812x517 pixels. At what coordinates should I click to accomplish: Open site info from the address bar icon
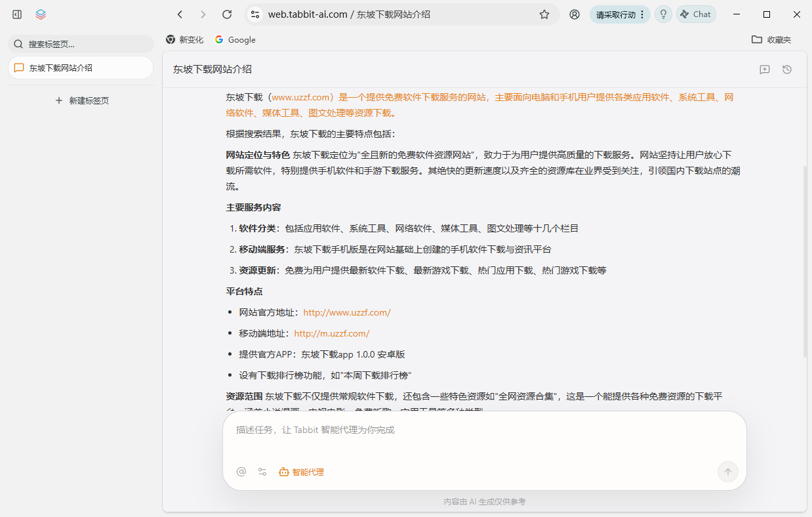coord(254,14)
